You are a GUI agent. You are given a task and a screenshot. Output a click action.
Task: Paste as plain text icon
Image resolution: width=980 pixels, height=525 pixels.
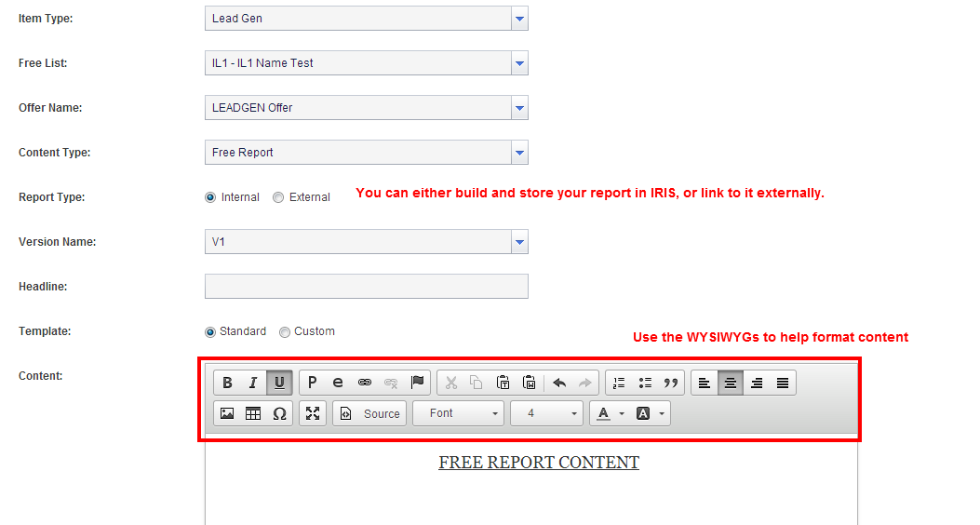(x=503, y=383)
